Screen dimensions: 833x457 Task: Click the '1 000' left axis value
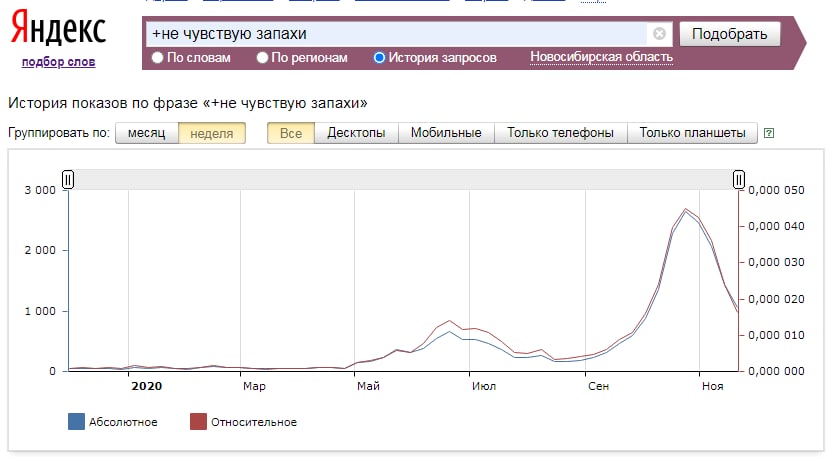(x=40, y=311)
